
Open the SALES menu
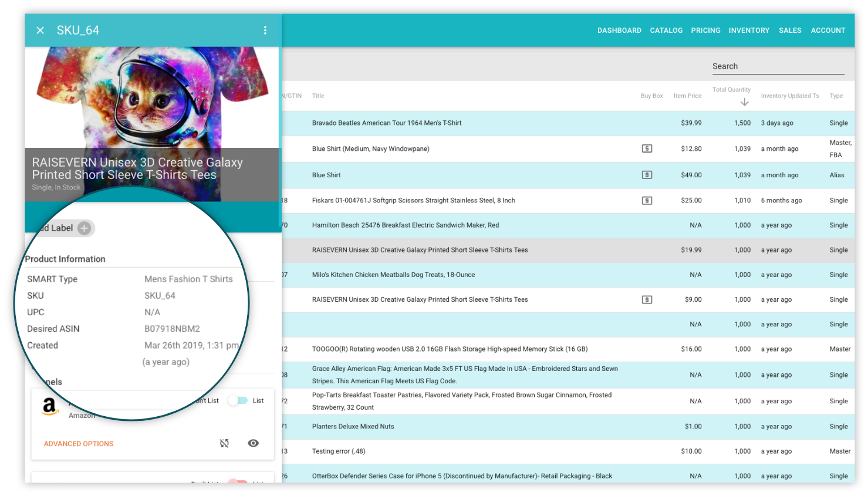(x=790, y=31)
